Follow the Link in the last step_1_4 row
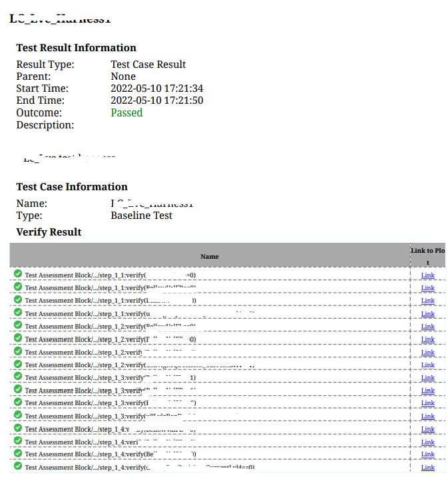The height and width of the screenshot is (477, 448). (x=427, y=468)
